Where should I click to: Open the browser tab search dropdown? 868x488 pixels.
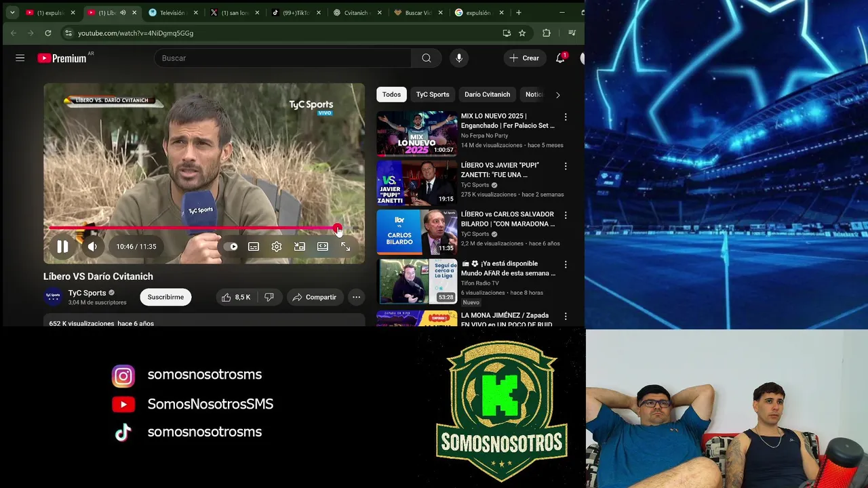12,12
